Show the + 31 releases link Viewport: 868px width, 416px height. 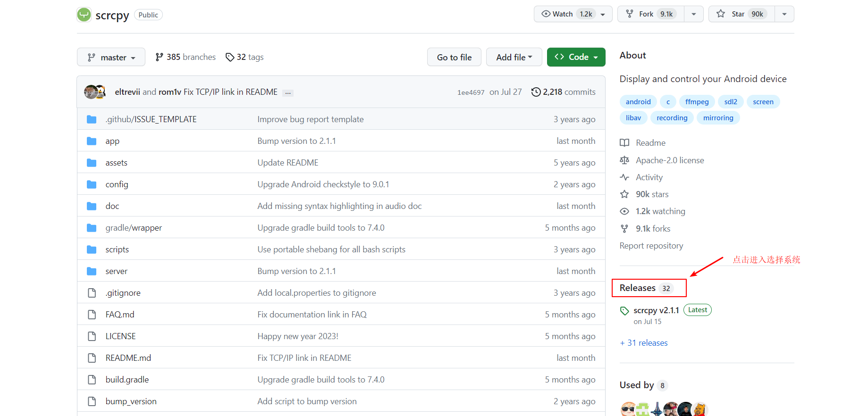[644, 343]
